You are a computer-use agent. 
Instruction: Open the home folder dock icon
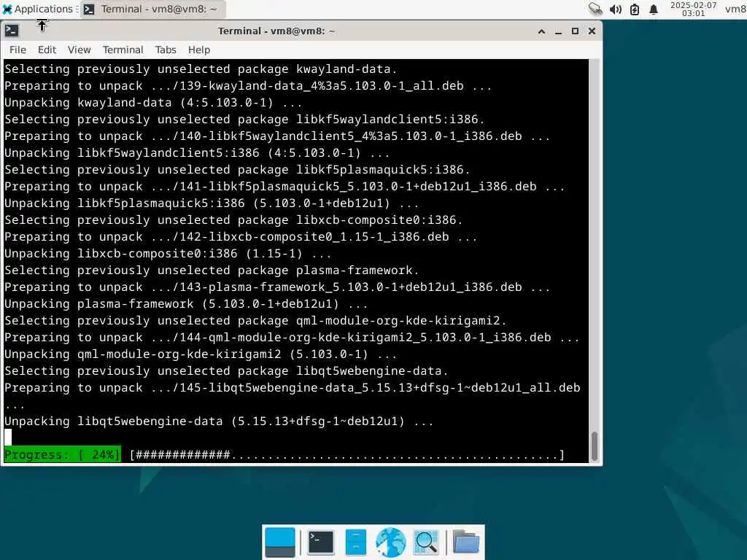466,542
